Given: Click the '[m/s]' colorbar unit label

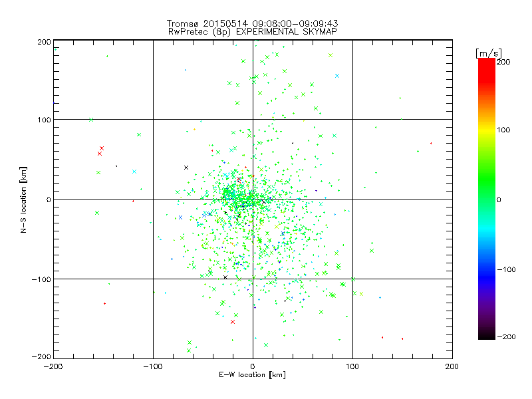Looking at the screenshot, I should coord(489,54).
